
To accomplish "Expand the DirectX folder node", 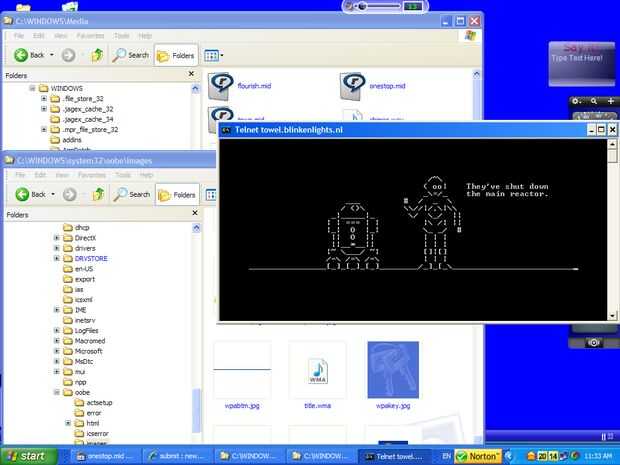I will tap(57, 238).
